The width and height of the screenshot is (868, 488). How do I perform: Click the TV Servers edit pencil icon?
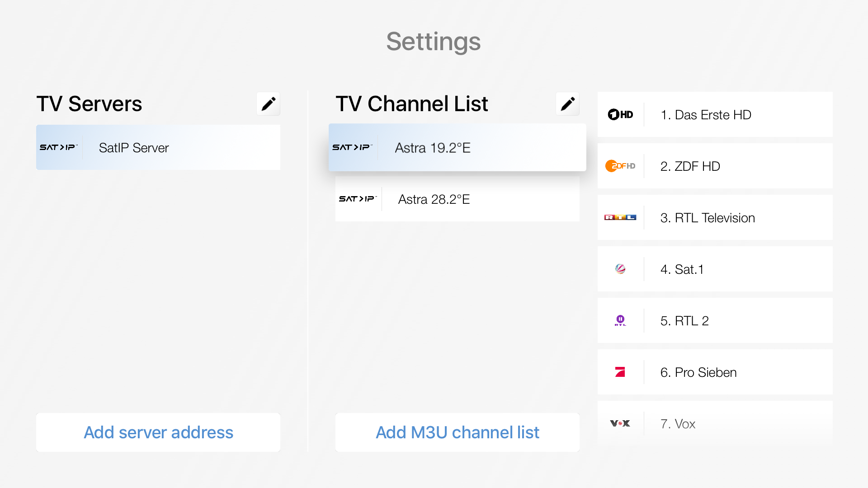(x=268, y=104)
